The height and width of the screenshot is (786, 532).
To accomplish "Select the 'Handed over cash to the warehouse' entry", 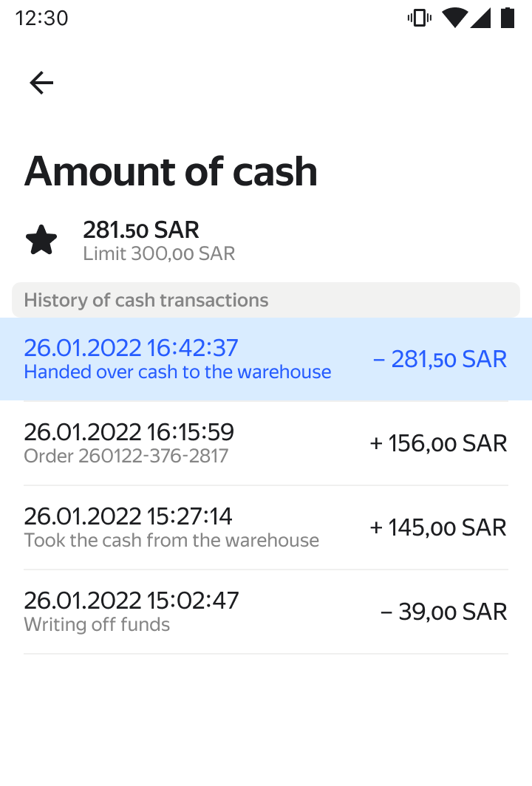I will [x=177, y=372].
